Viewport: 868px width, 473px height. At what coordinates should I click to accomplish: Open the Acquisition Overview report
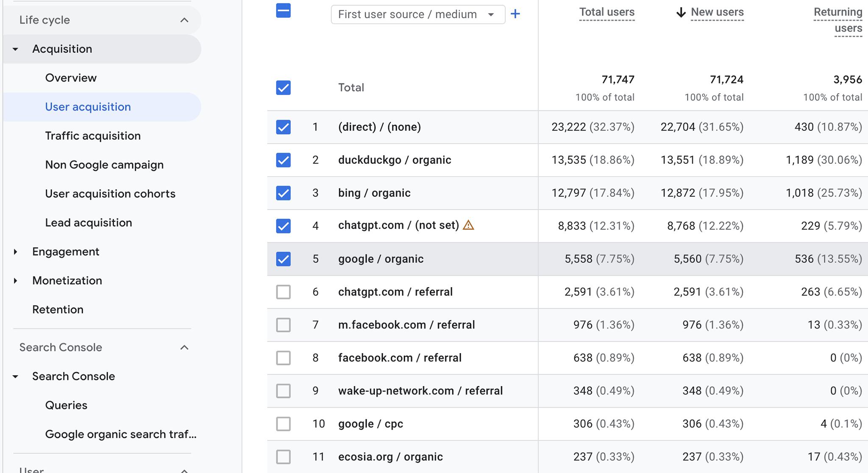click(x=71, y=78)
